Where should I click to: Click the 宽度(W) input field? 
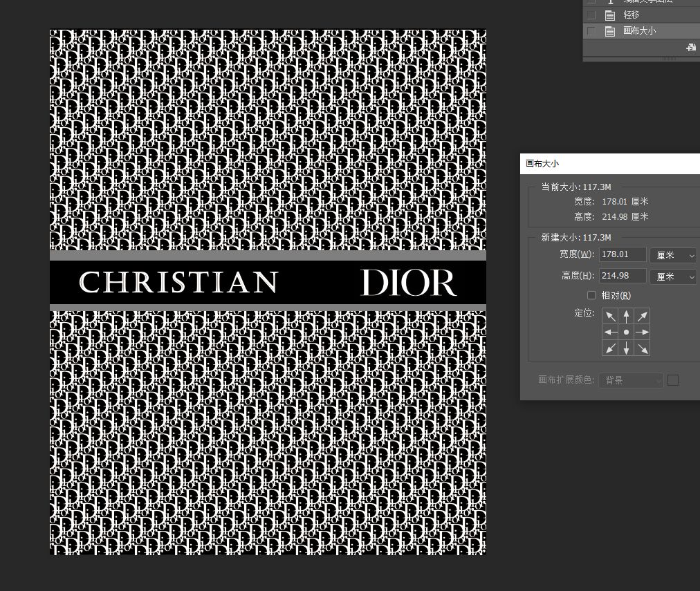[623, 254]
